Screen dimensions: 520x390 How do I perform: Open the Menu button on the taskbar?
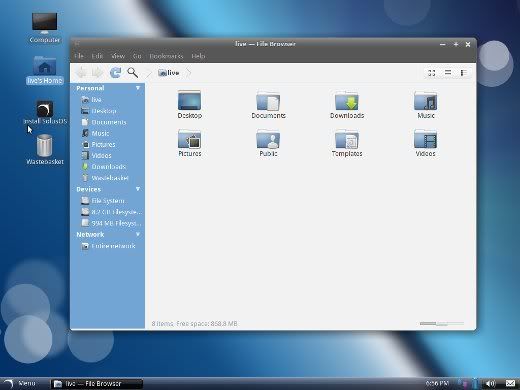coord(19,384)
